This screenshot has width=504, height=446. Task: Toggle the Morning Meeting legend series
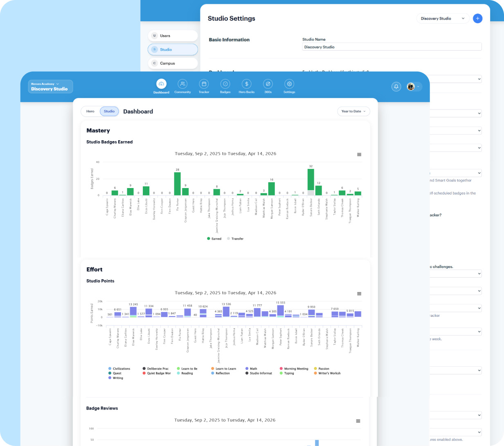294,369
